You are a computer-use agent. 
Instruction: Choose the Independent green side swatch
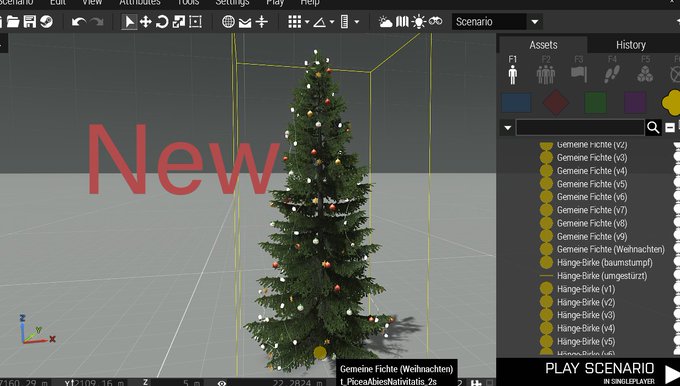(595, 103)
